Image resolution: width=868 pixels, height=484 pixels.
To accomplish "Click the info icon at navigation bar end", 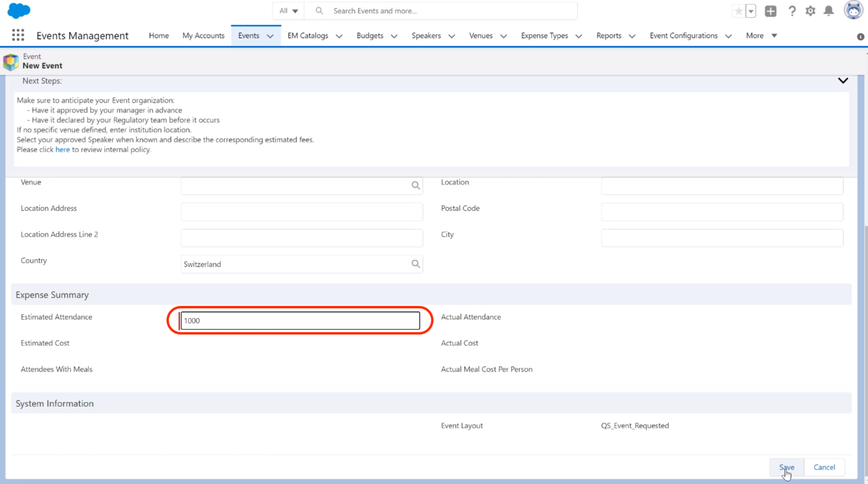I will click(x=860, y=37).
